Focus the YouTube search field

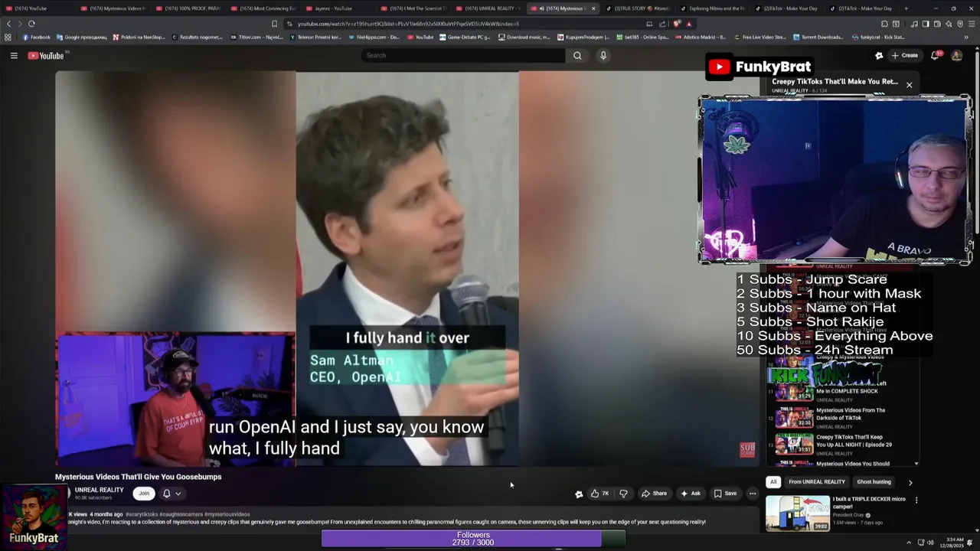point(463,55)
